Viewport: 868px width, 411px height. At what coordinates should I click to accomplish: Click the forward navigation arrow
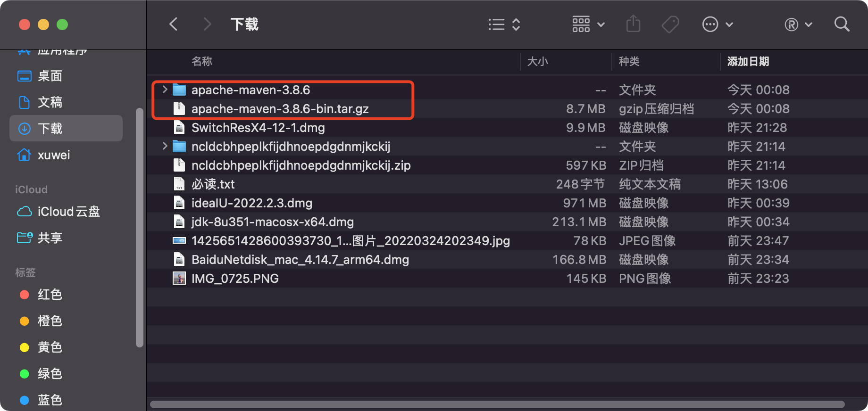pyautogui.click(x=207, y=24)
